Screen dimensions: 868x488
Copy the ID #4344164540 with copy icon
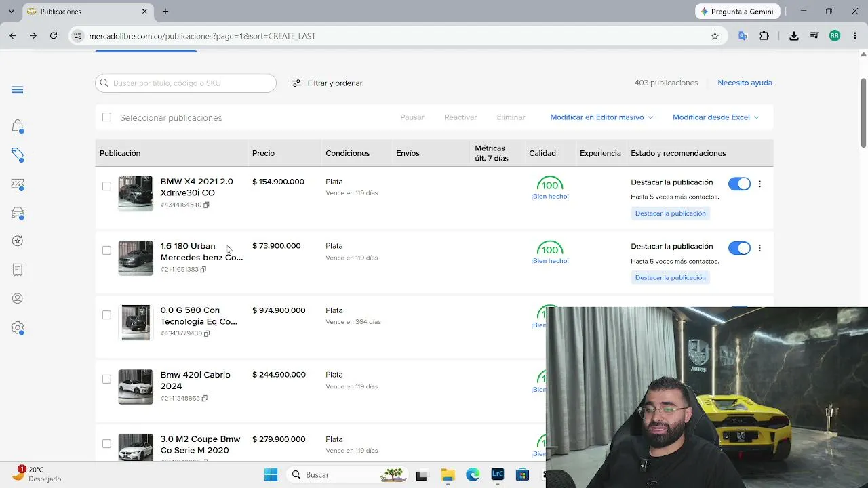tap(206, 205)
